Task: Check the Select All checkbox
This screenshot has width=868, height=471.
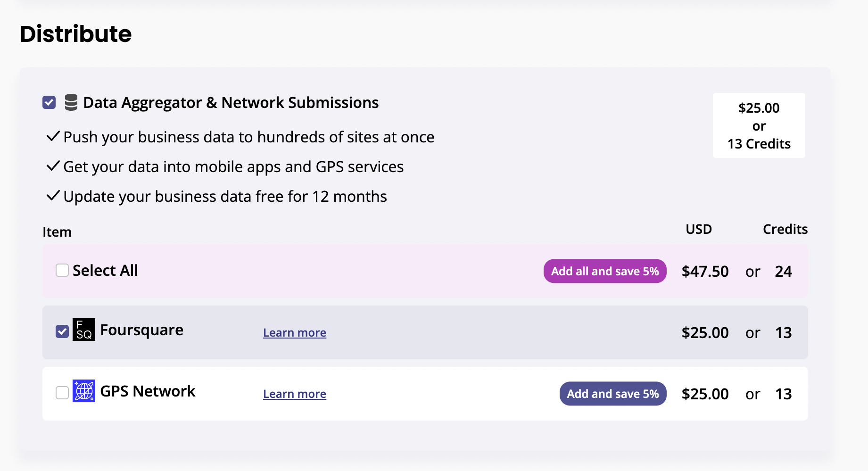Action: [62, 270]
